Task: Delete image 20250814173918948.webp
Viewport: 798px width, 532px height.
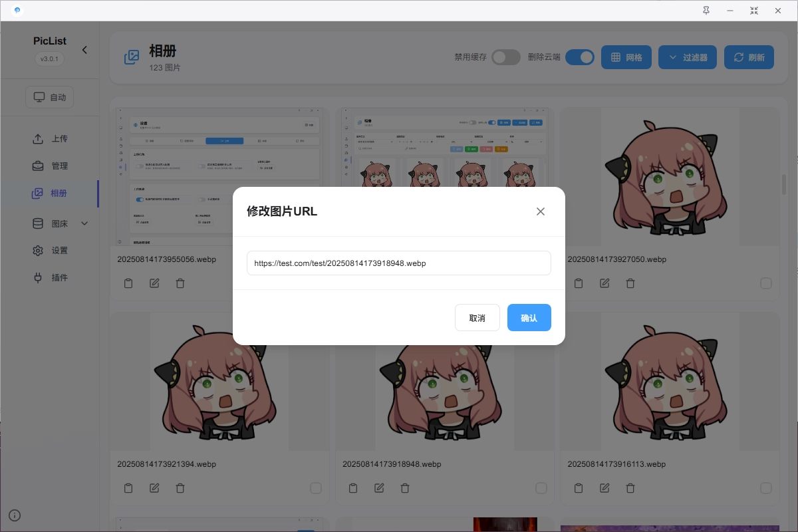Action: (404, 488)
